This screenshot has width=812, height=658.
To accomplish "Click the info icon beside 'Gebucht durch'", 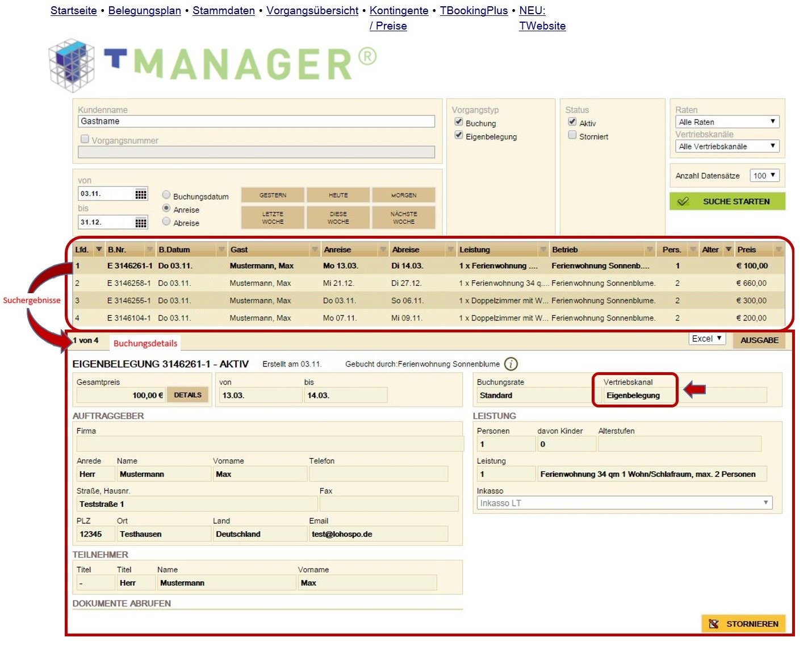I will [511, 364].
